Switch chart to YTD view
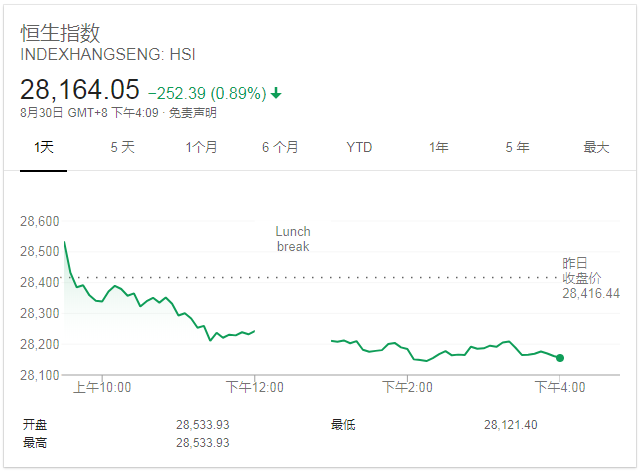Viewport: 642px width, 472px height. click(x=359, y=147)
